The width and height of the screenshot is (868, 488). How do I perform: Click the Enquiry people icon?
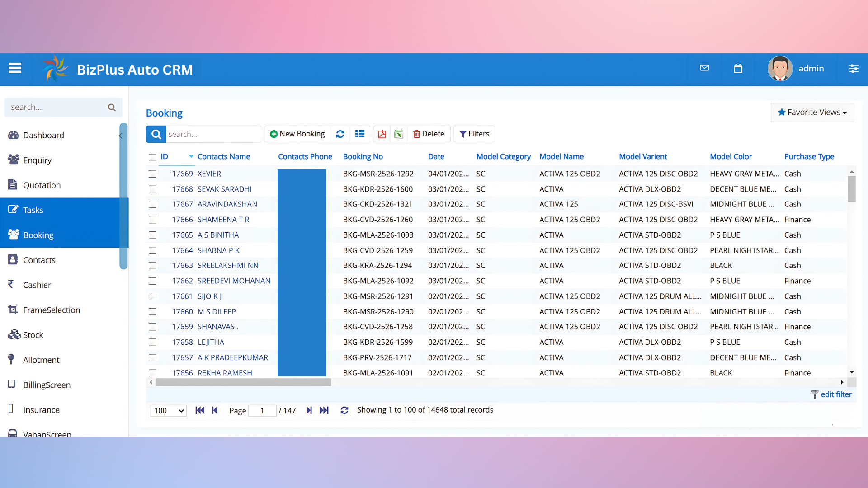[x=14, y=160]
